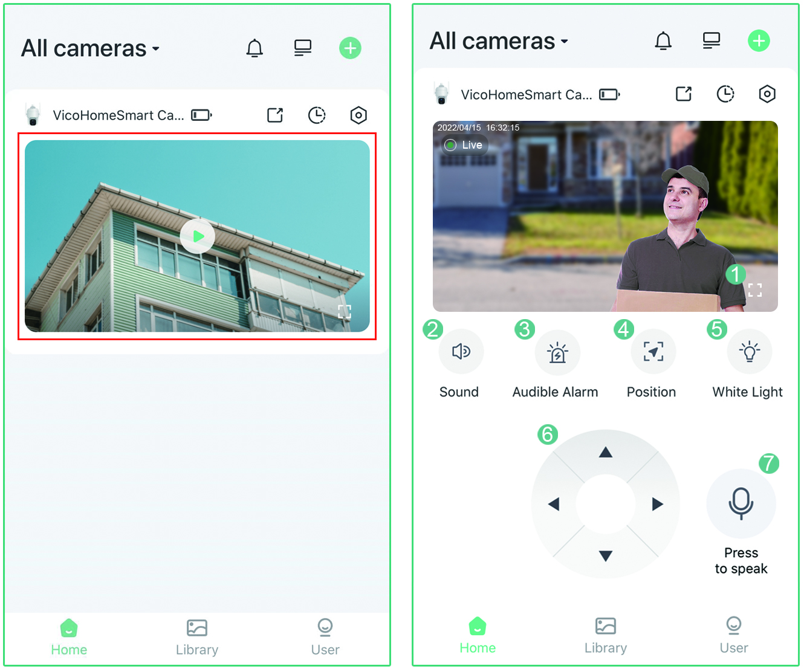This screenshot has width=804, height=672.
Task: Share camera icon in right screen
Action: coord(684,94)
